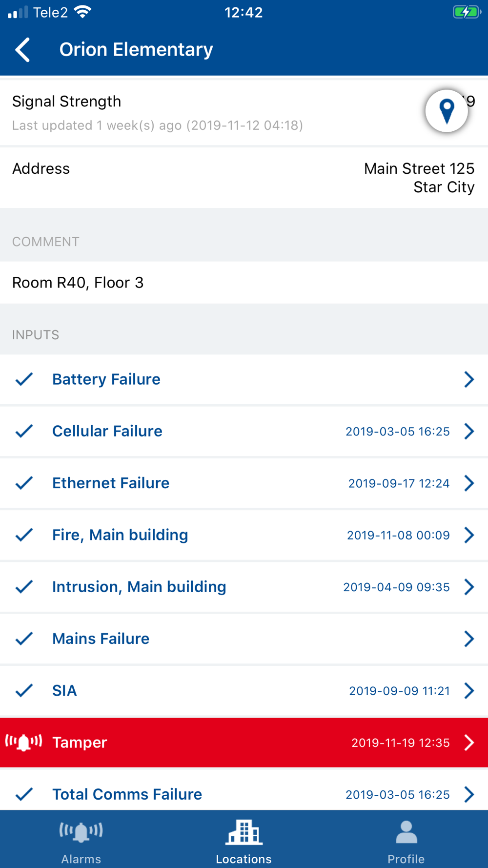Switch to the Alarms tab label

coord(81,859)
